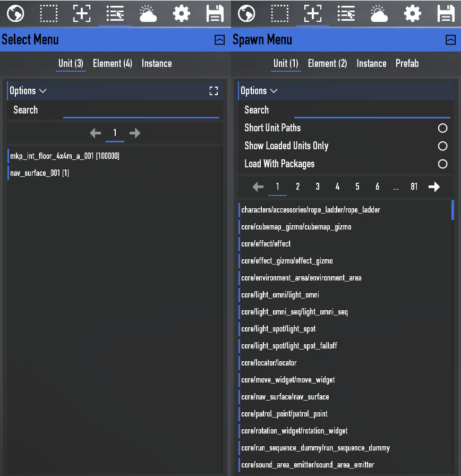
Task: Switch to Element (2) tab in Spawn Menu
Action: pyautogui.click(x=328, y=63)
